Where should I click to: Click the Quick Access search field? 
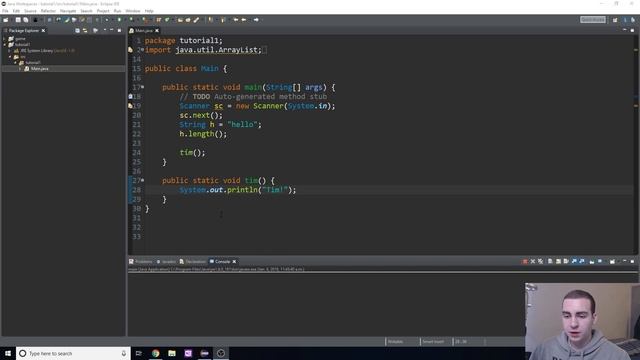tap(593, 20)
